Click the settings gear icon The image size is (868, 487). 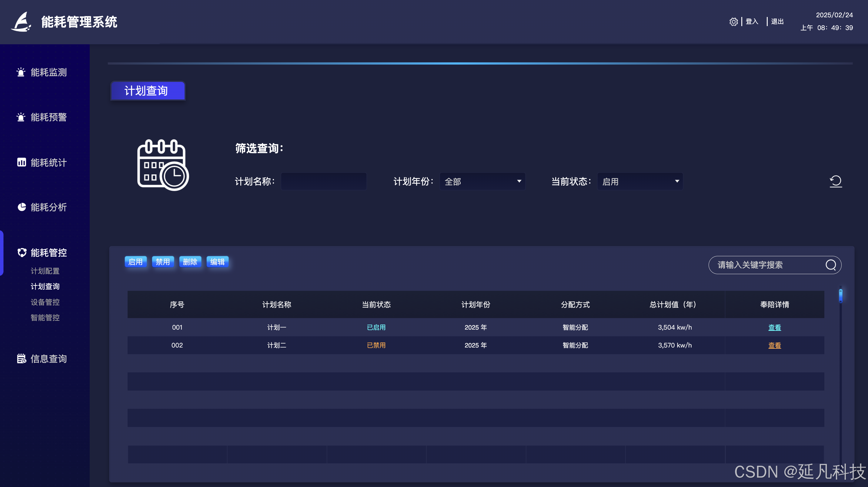coord(733,22)
